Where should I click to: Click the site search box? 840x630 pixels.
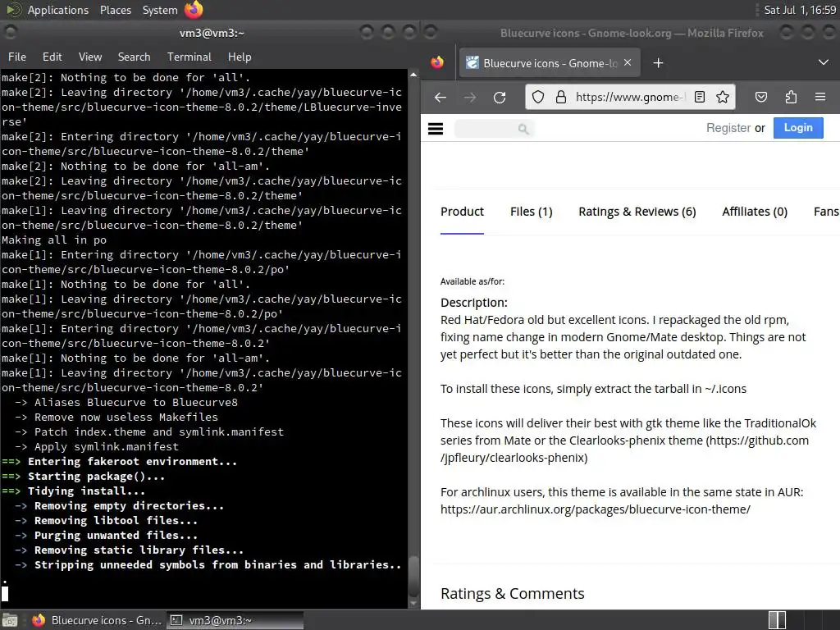494,129
